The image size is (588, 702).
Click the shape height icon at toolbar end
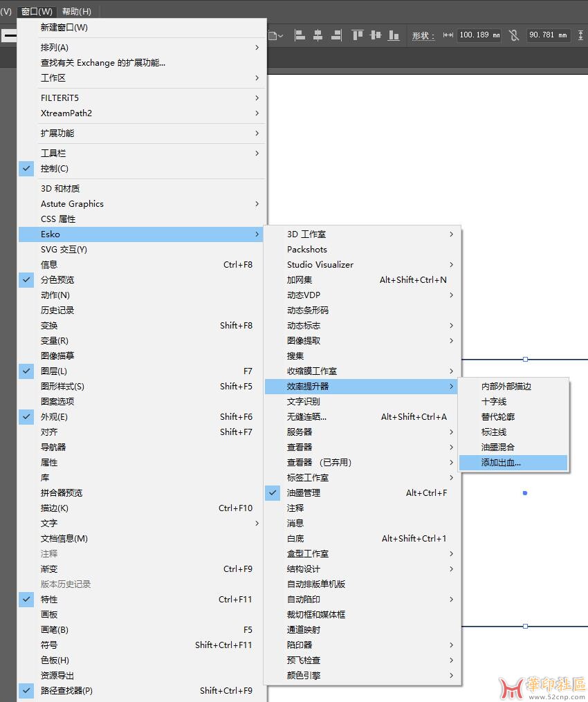point(580,35)
